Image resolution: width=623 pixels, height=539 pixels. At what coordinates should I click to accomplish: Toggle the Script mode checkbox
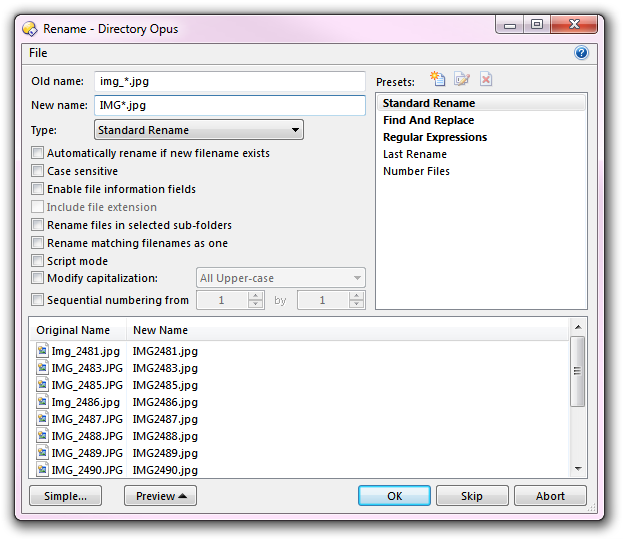click(x=38, y=261)
